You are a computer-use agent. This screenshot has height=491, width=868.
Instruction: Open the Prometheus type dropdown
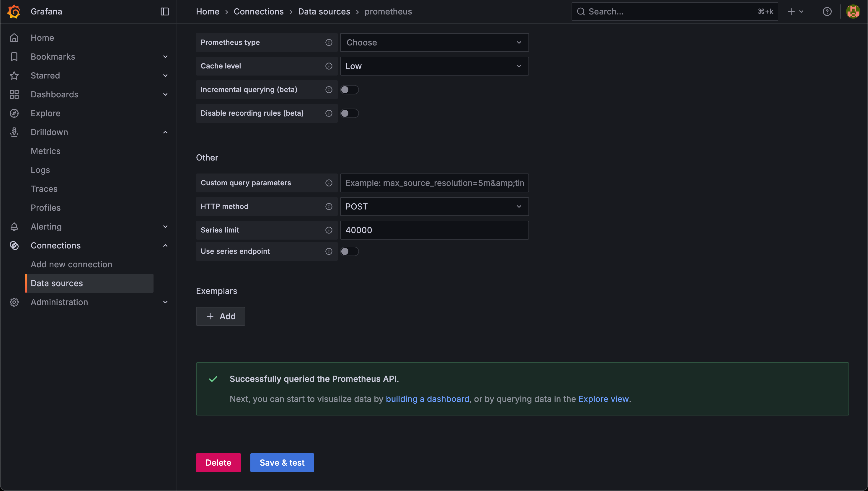click(434, 42)
